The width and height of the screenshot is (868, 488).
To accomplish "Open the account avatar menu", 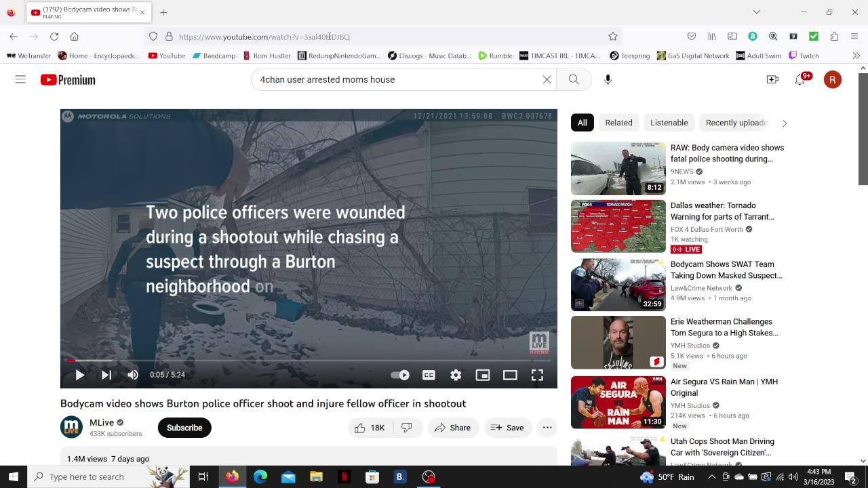I will (x=833, y=79).
